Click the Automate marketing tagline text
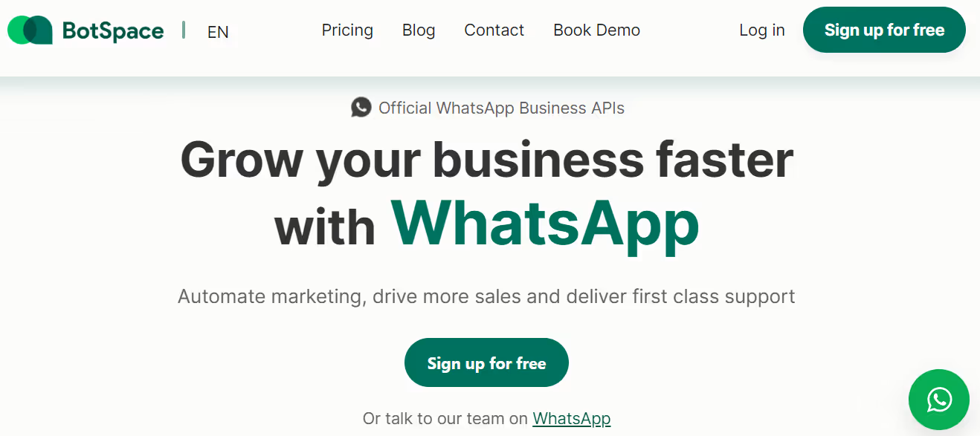This screenshot has width=980, height=436. tap(486, 296)
